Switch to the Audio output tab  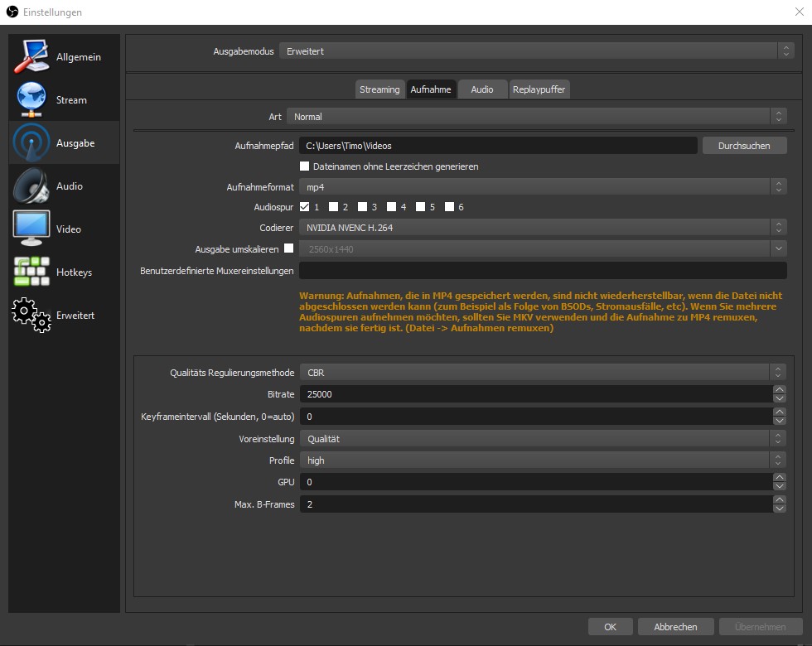click(x=482, y=89)
